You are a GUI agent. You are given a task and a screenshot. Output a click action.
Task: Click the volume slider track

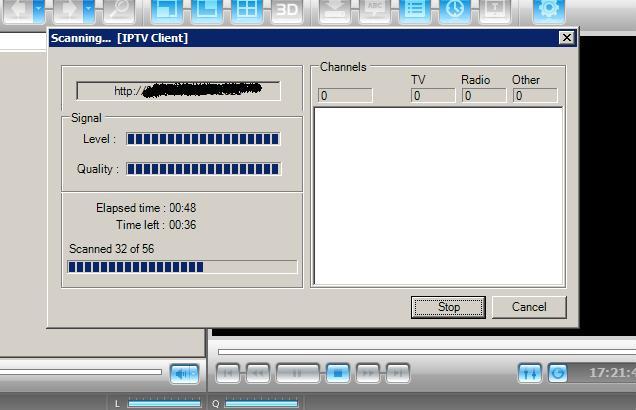pyautogui.click(x=80, y=372)
